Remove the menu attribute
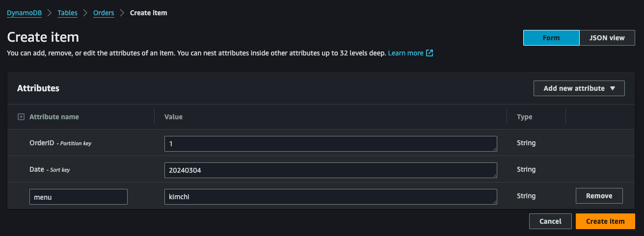 pyautogui.click(x=599, y=196)
